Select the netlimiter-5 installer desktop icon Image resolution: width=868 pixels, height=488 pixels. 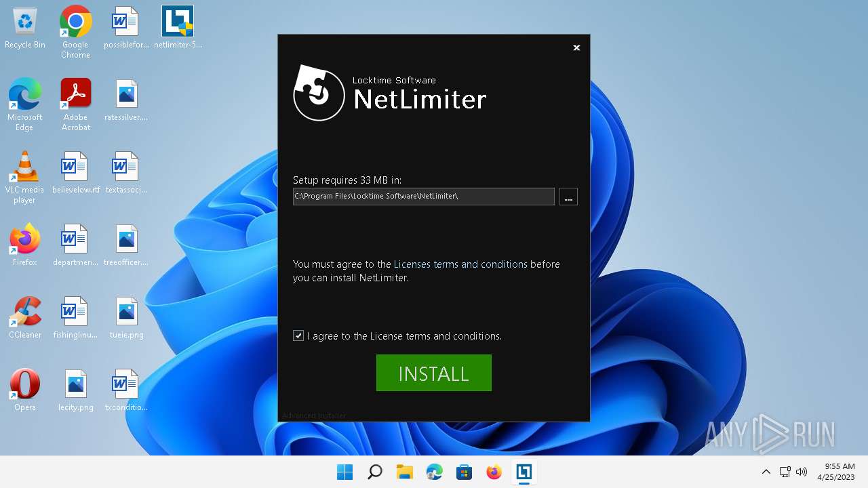(x=178, y=28)
